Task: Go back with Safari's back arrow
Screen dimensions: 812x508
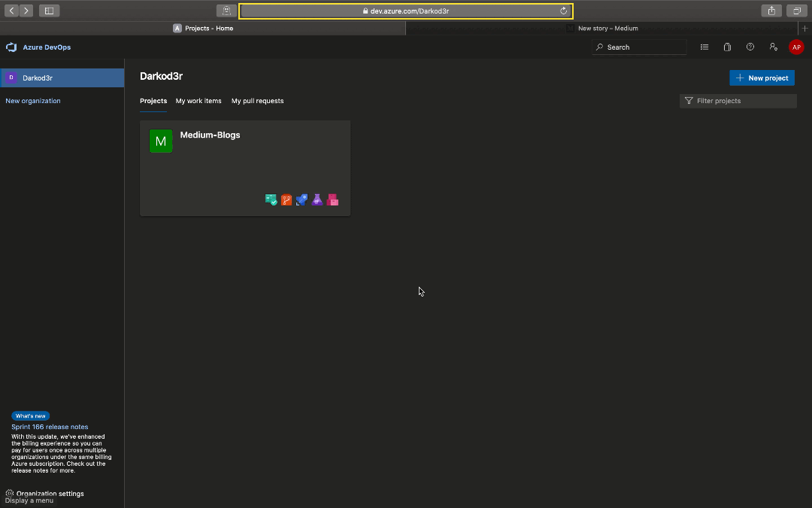Action: (11, 11)
